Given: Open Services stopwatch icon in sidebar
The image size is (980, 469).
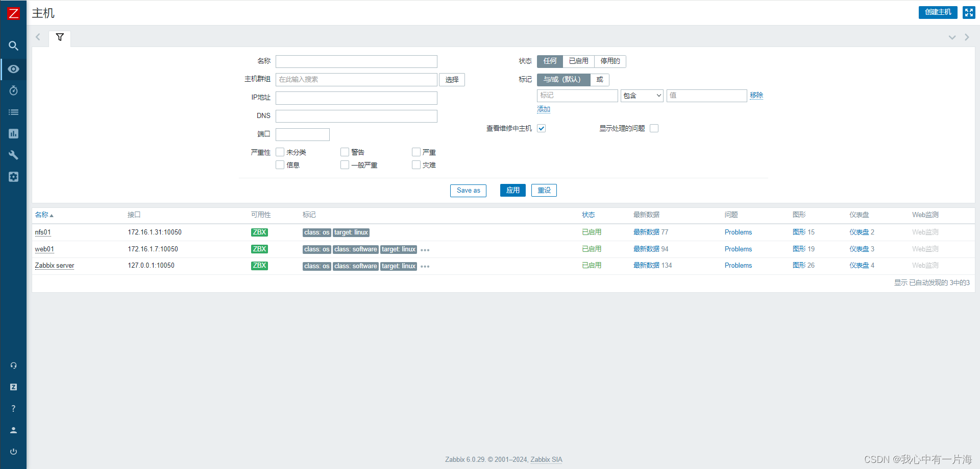Looking at the screenshot, I should click(x=13, y=90).
